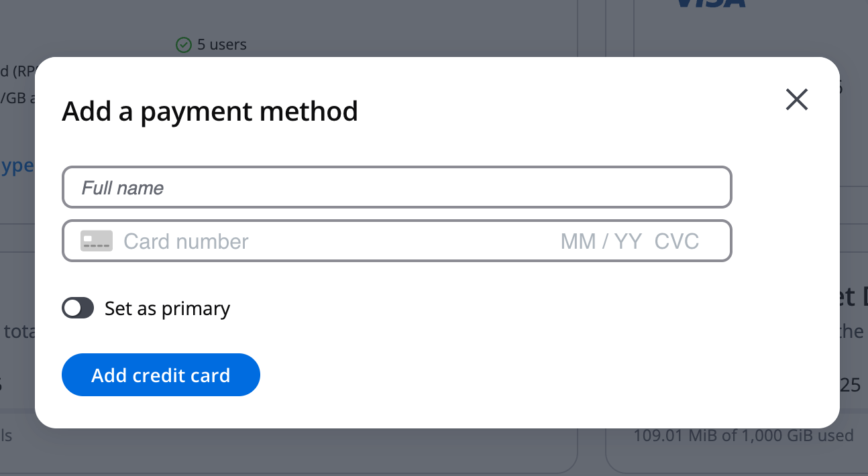Click the CVC security code field
The width and height of the screenshot is (868, 476).
677,241
